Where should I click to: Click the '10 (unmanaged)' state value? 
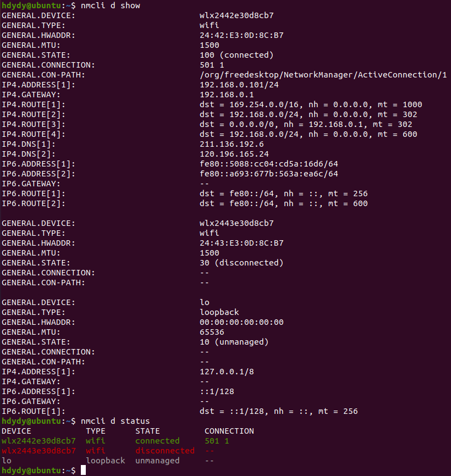234,342
